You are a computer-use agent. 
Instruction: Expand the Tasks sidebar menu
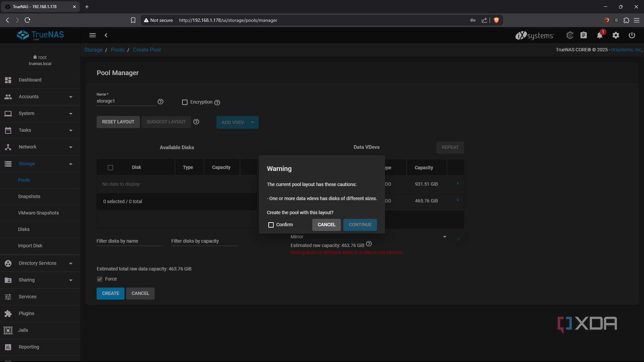pos(40,130)
